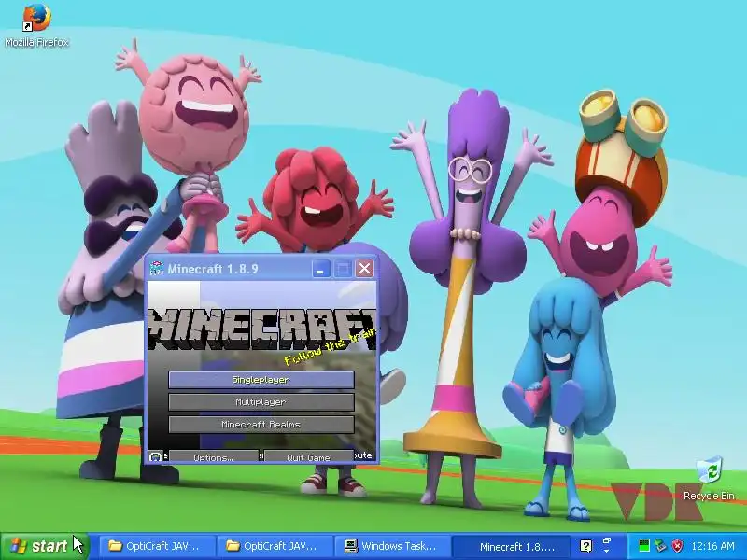Close the Minecraft 1.8.9 window

[364, 269]
